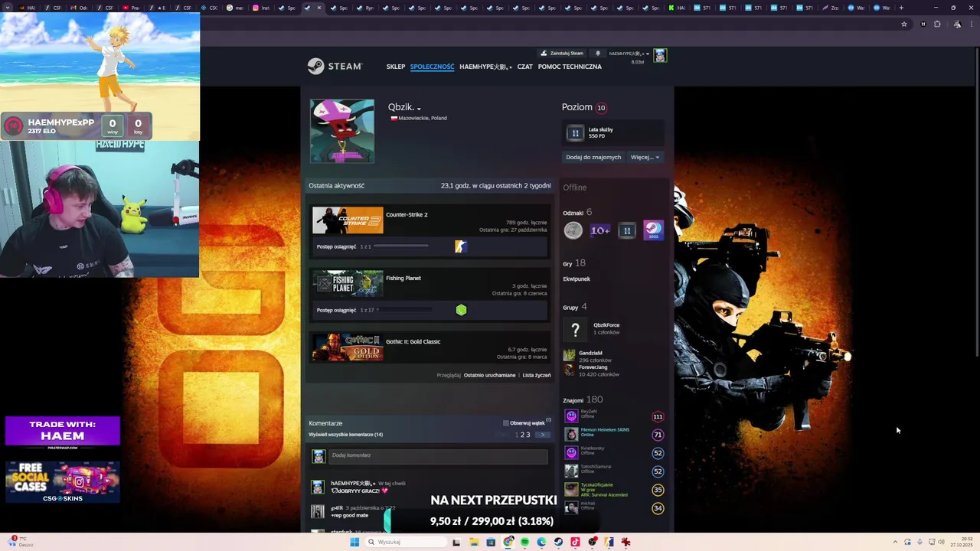Go to comments page 3
The image size is (980, 551).
click(x=528, y=435)
